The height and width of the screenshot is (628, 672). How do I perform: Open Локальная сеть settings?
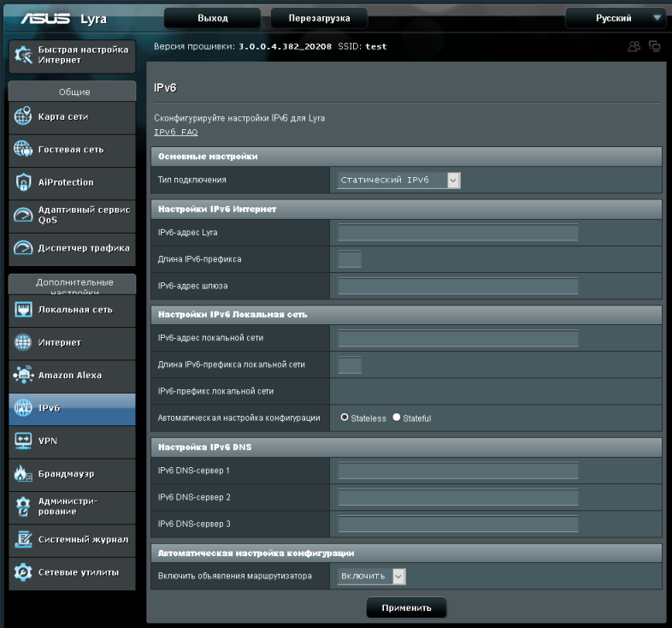[x=72, y=310]
